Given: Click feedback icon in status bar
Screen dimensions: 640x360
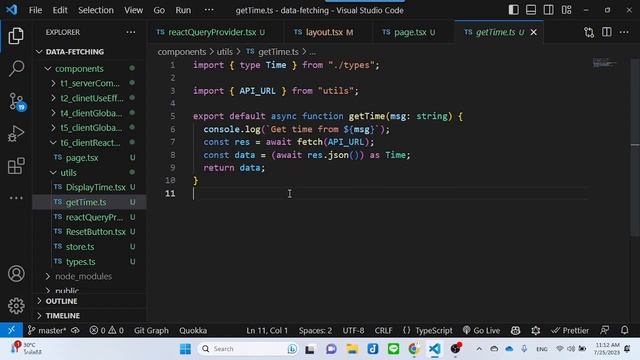Looking at the screenshot, I should pos(604,330).
